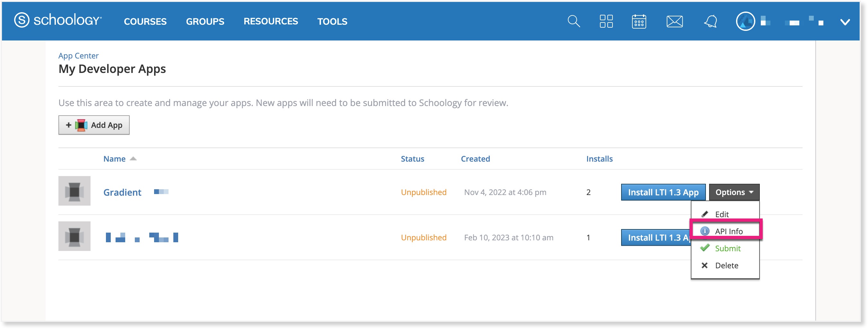
Task: Click the Unpublished status in Feb 10 row
Action: [x=423, y=237]
